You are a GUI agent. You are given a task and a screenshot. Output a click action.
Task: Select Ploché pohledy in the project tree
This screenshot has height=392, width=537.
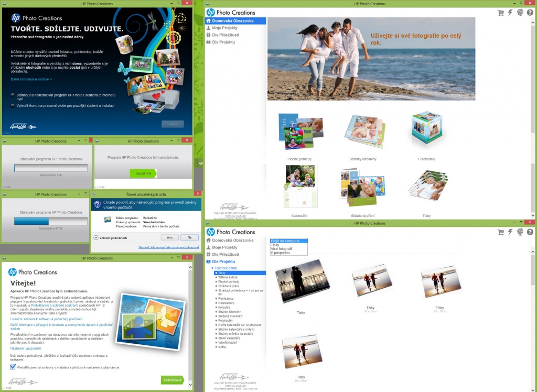(x=229, y=282)
